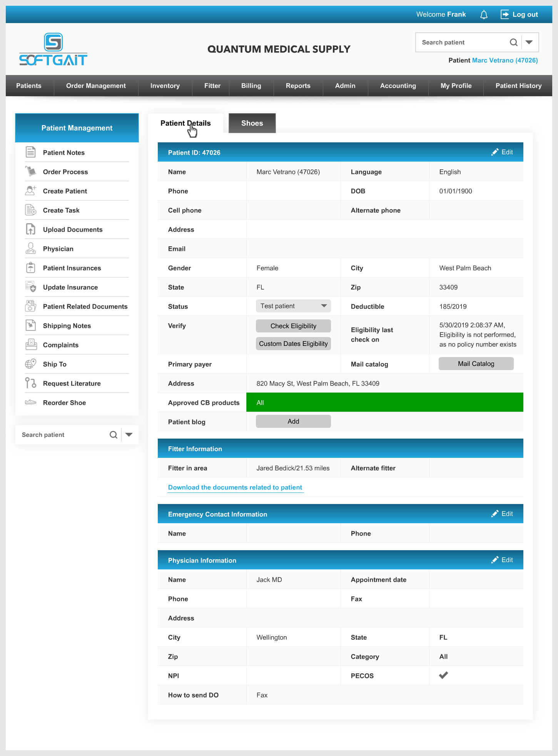The height and width of the screenshot is (756, 558).
Task: Click the Upload Documents icon
Action: (x=31, y=229)
